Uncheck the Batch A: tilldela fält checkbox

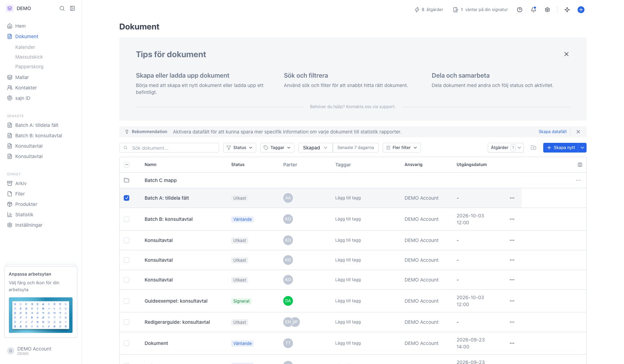127,198
